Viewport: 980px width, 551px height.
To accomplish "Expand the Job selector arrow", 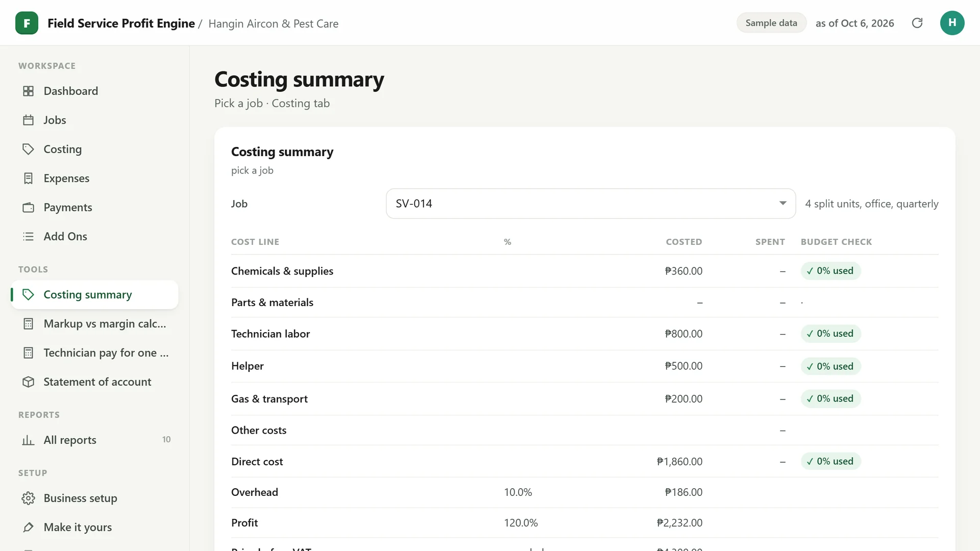I will coord(782,204).
